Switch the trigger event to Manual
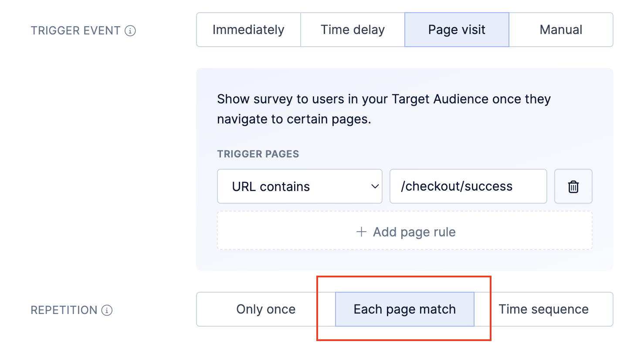The image size is (644, 355). click(x=561, y=30)
